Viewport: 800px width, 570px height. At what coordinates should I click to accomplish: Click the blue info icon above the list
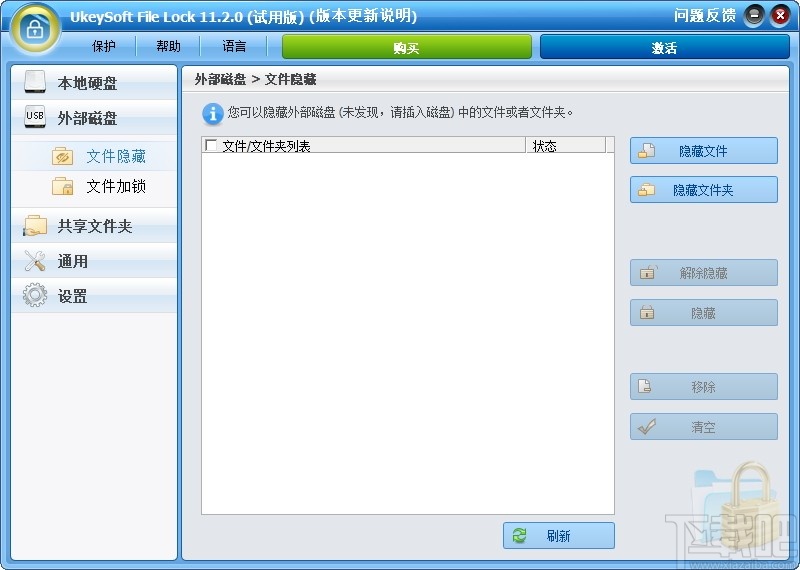(212, 113)
